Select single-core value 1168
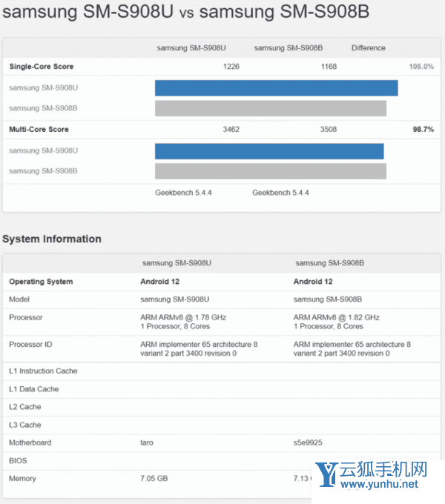 tap(329, 67)
